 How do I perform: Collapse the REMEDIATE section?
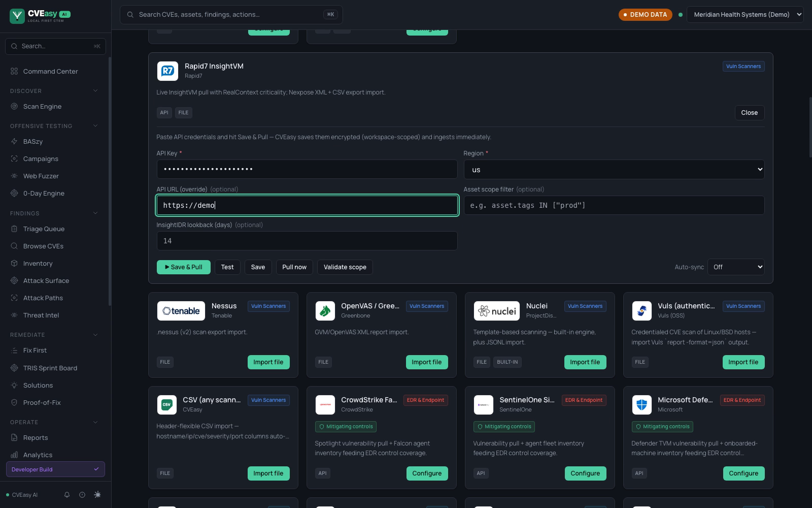click(95, 335)
